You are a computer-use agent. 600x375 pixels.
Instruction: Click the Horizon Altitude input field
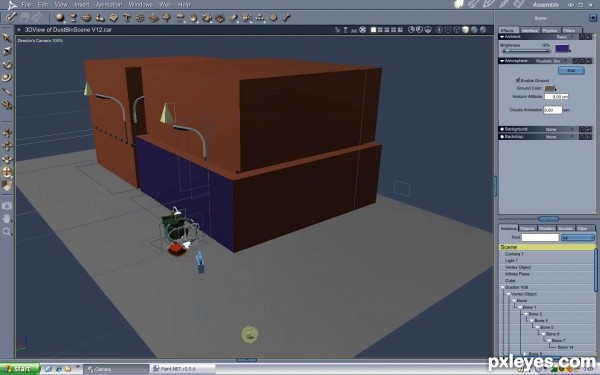556,97
